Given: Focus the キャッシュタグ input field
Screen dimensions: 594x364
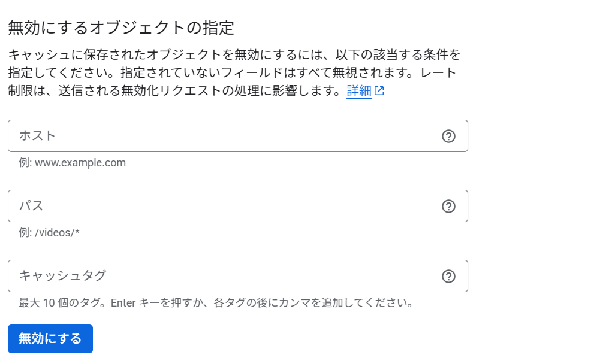Looking at the screenshot, I should click(x=238, y=276).
